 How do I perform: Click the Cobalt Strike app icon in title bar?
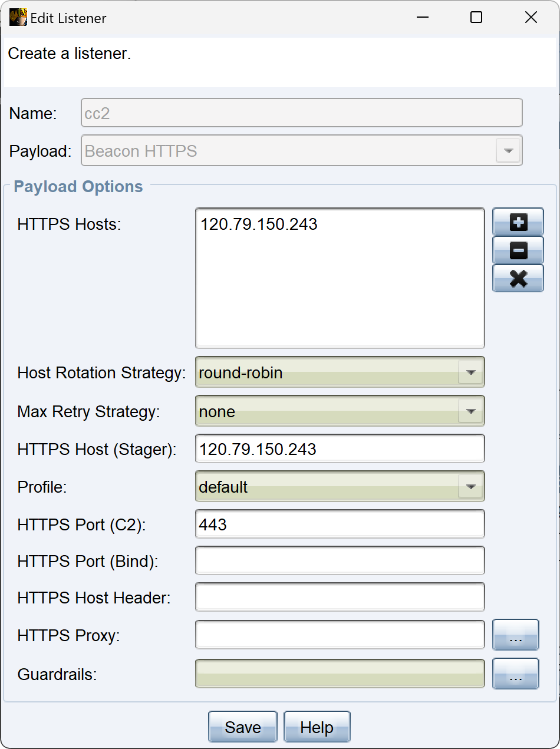(x=18, y=18)
